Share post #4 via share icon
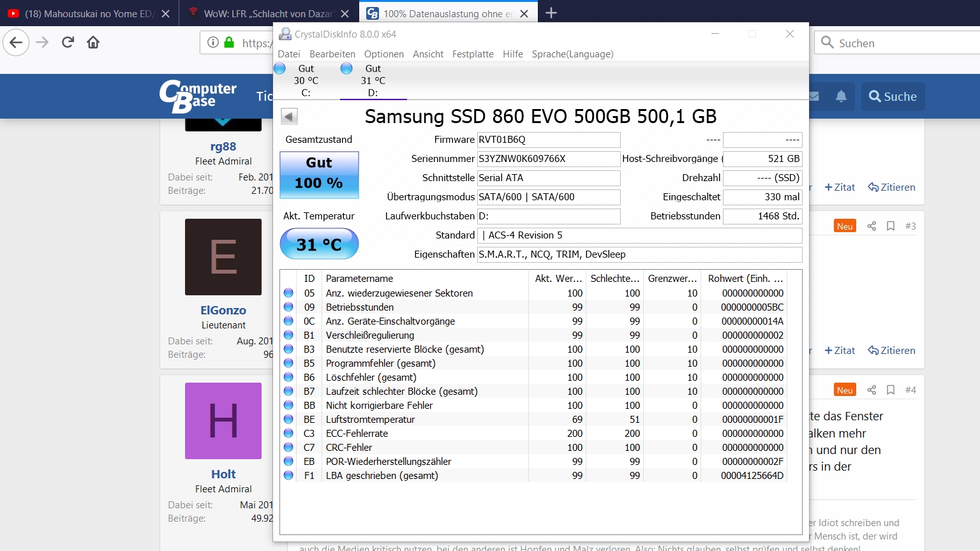 872,390
